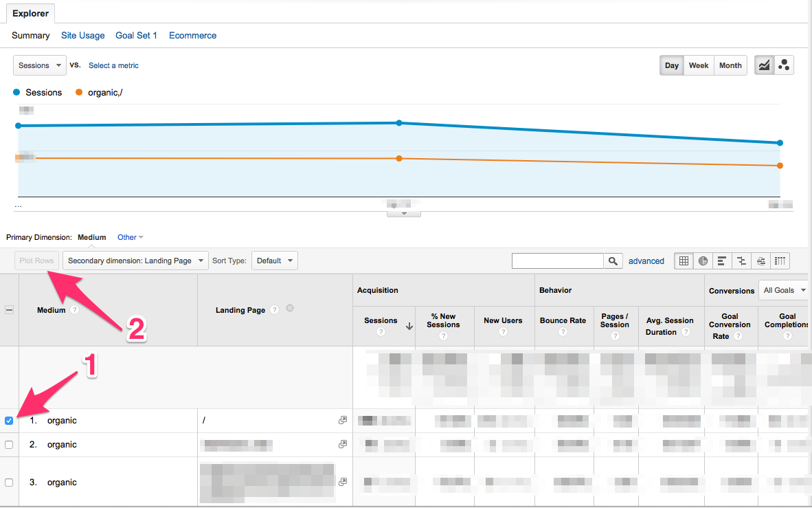Select the performance bar view
The height and width of the screenshot is (508, 812).
click(x=722, y=261)
